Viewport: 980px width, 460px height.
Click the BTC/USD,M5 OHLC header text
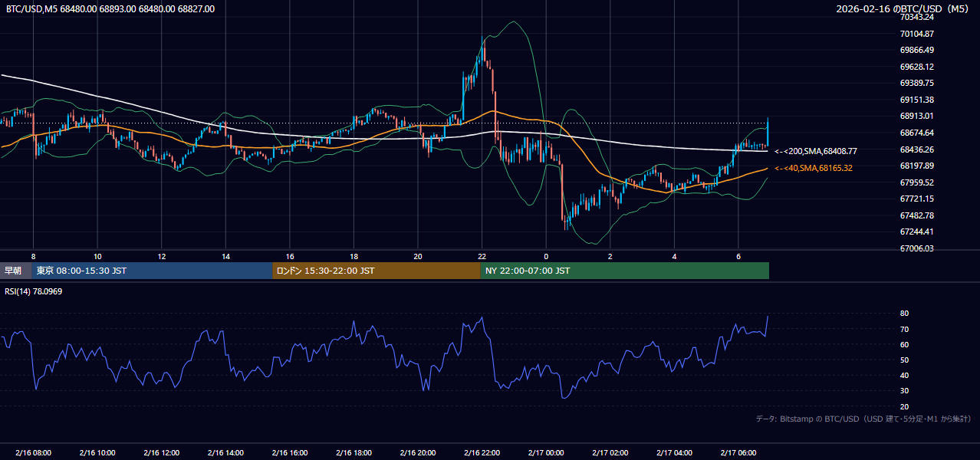tap(110, 9)
